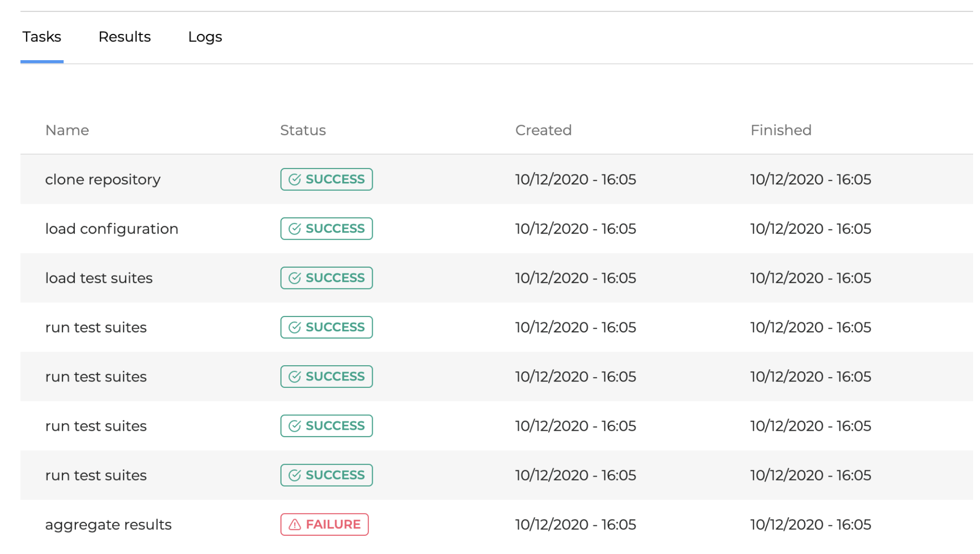Open the Logs tab

[205, 37]
